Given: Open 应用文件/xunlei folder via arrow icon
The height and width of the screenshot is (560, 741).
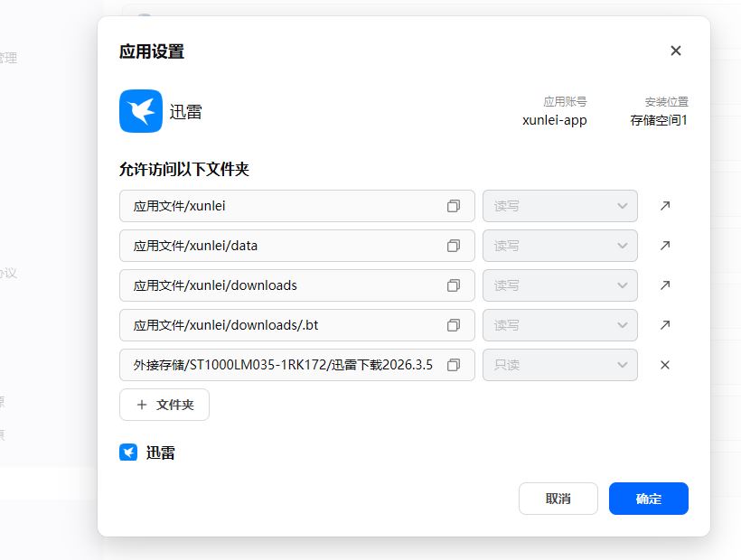Looking at the screenshot, I should pos(665,206).
